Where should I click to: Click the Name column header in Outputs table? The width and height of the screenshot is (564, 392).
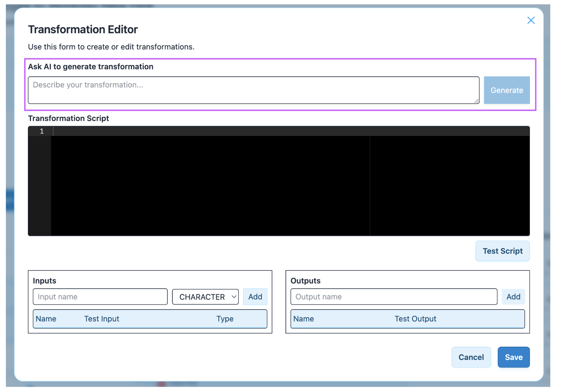click(304, 319)
